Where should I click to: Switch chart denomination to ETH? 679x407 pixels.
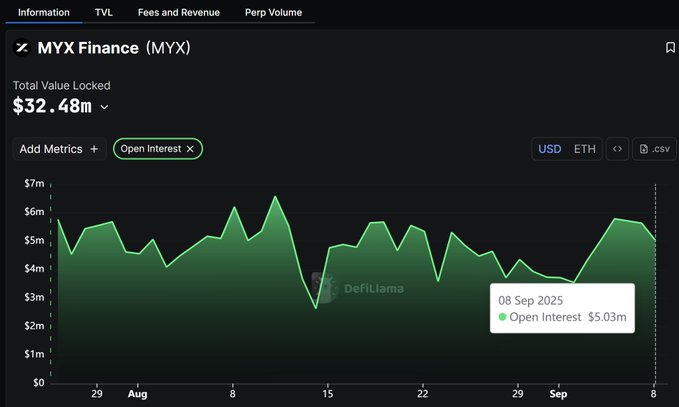pos(585,149)
